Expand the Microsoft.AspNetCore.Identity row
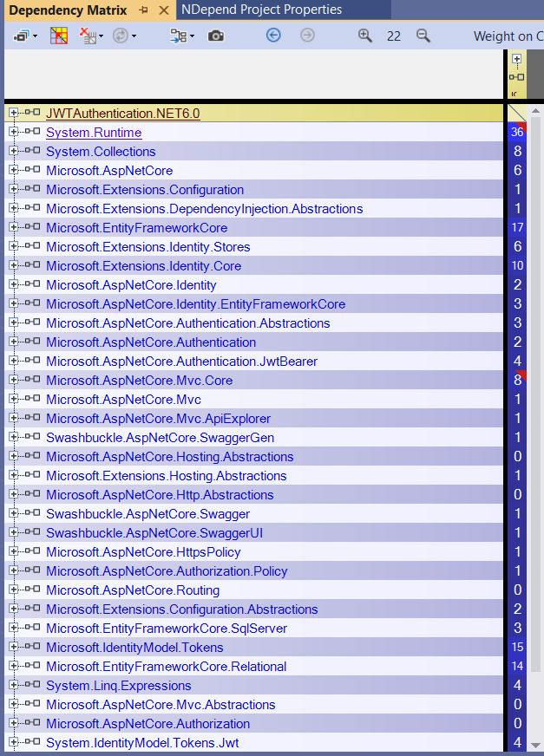Viewport: 544px width, 756px height. (x=13, y=284)
